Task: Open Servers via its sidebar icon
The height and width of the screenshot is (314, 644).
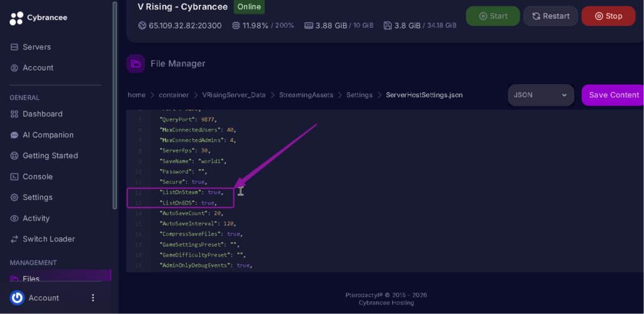Action: click(14, 47)
